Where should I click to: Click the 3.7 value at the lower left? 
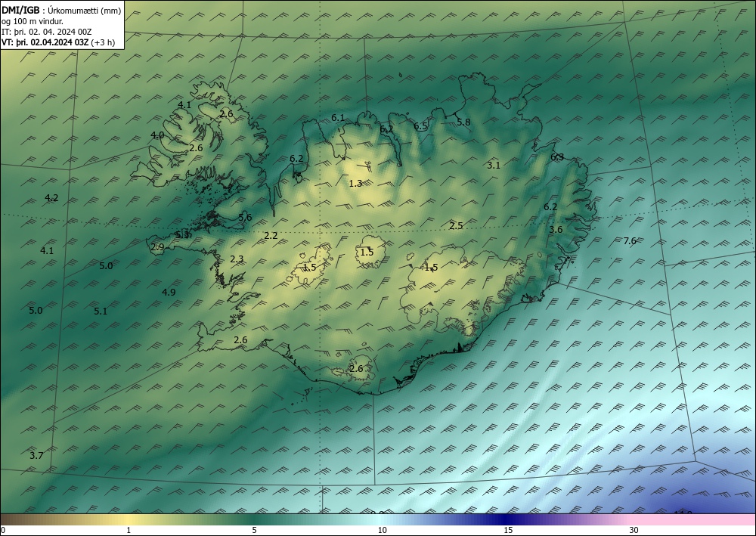point(36,456)
